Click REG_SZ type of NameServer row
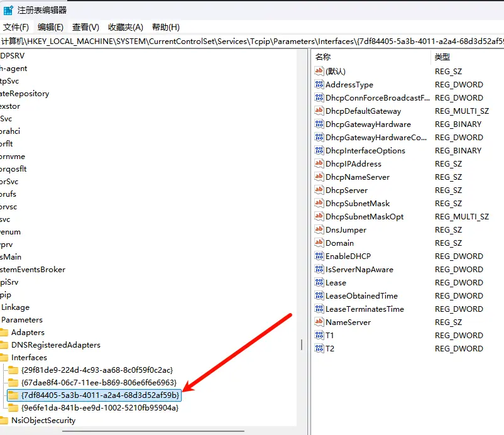 [449, 322]
